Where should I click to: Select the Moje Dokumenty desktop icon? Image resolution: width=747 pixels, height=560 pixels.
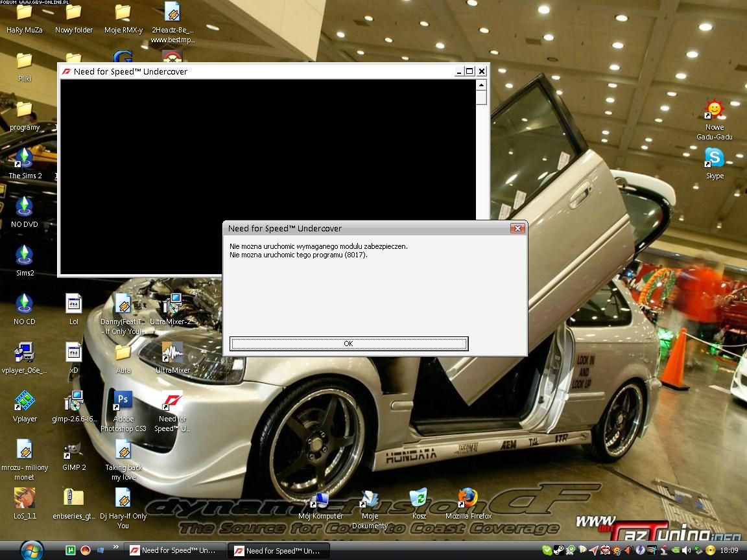pyautogui.click(x=370, y=500)
